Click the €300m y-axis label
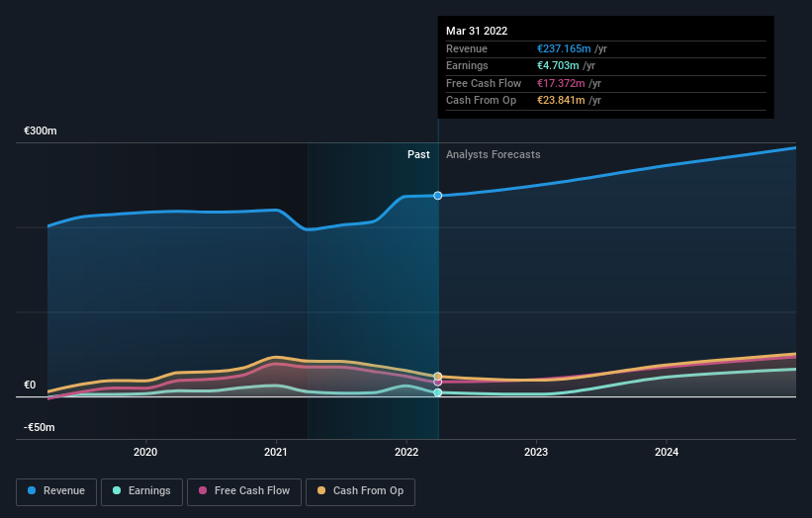This screenshot has height=518, width=812. [41, 130]
